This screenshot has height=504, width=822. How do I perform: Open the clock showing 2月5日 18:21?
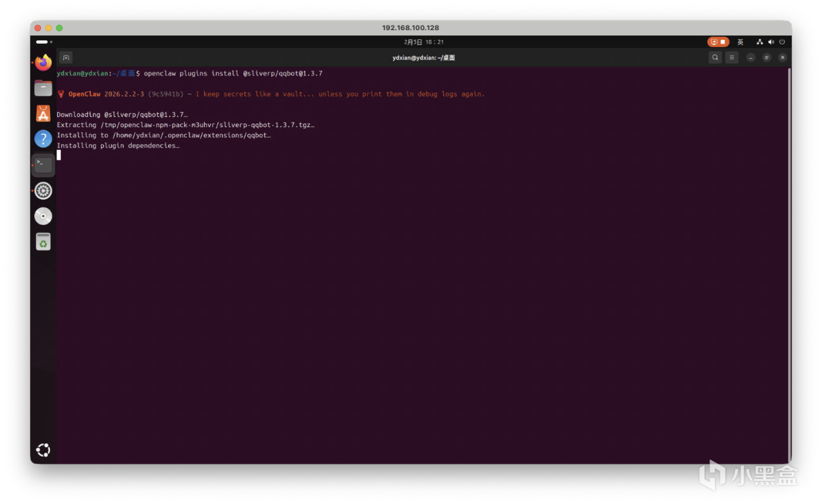(424, 42)
